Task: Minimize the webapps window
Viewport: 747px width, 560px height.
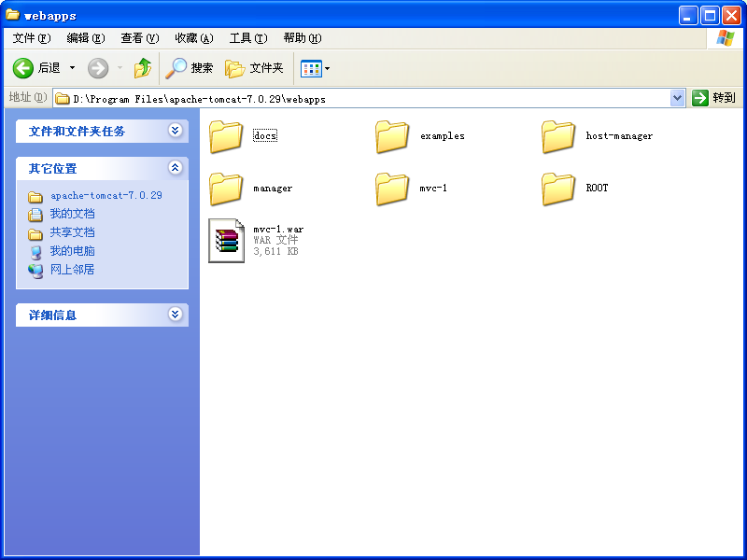Action: click(x=687, y=16)
